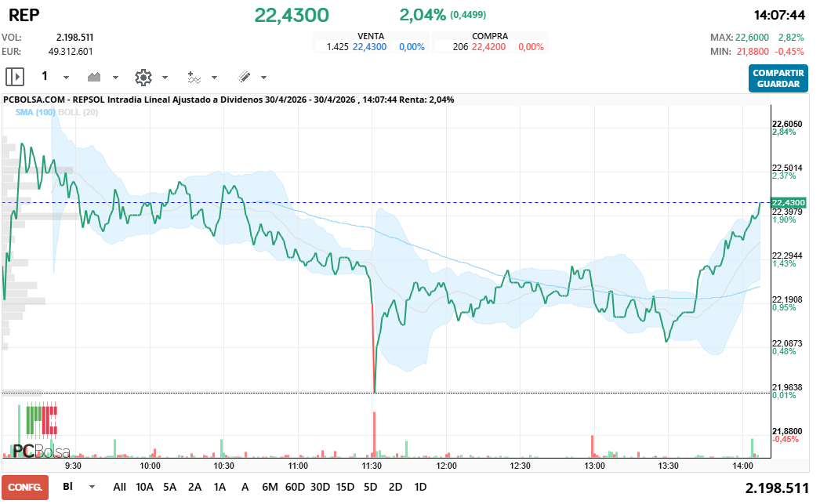Select the 1D time range
The width and height of the screenshot is (820, 504).
(x=420, y=488)
